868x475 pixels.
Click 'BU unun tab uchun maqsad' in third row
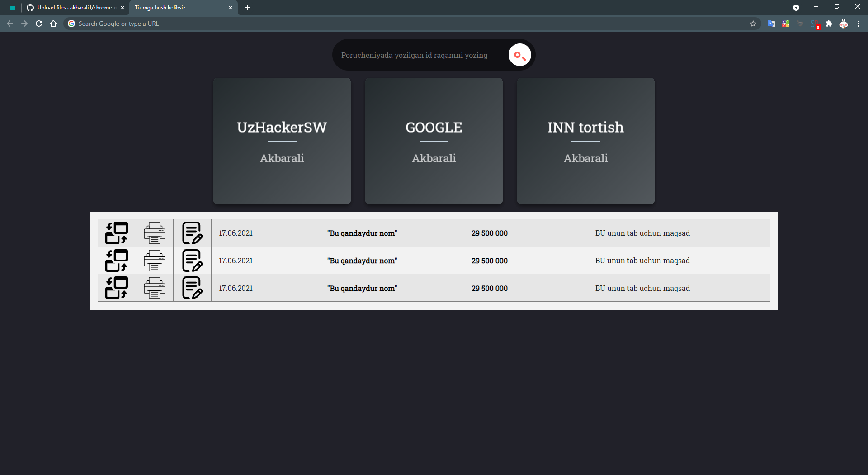coord(642,288)
